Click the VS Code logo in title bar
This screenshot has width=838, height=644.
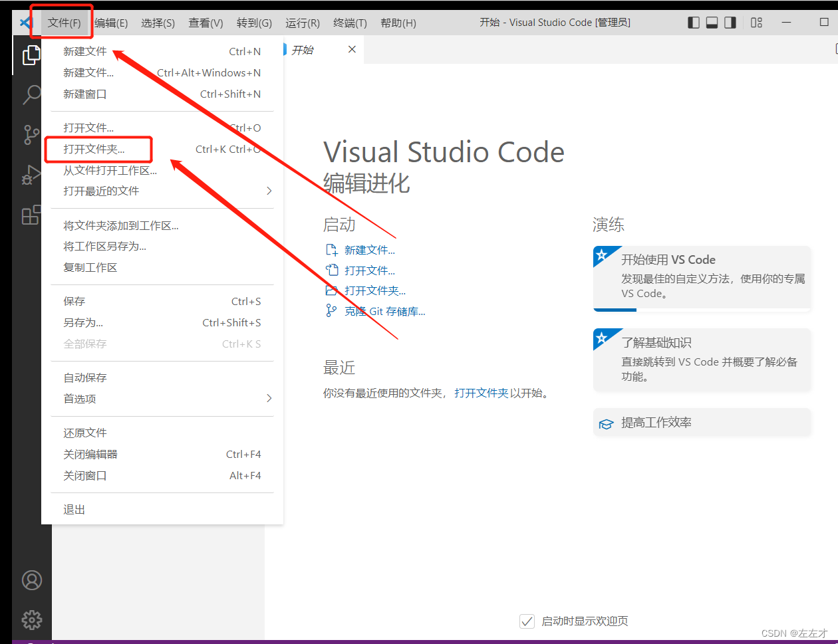[26, 23]
